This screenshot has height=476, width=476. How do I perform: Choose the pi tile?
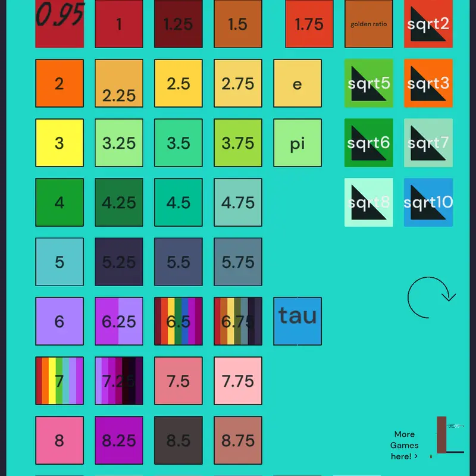coord(297,143)
